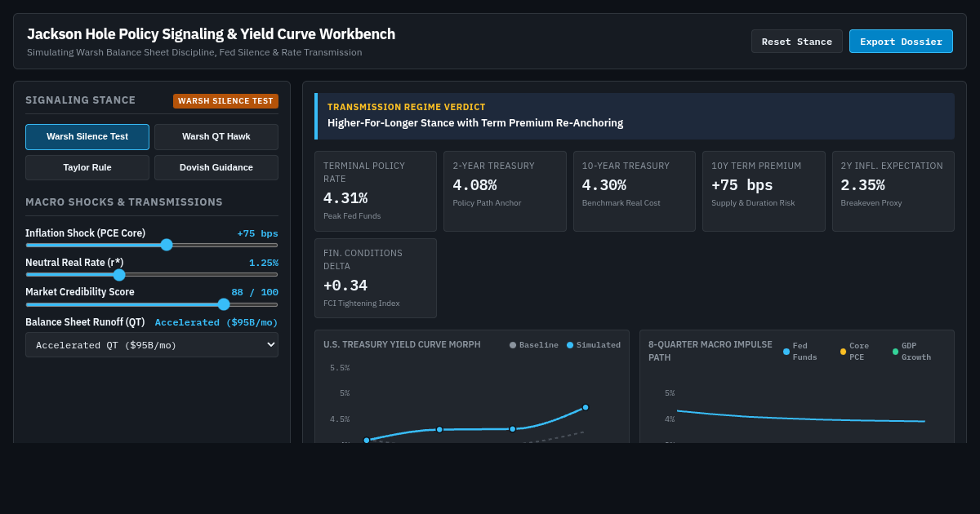Click the 10Y Term Premium +75 bps value

(742, 185)
